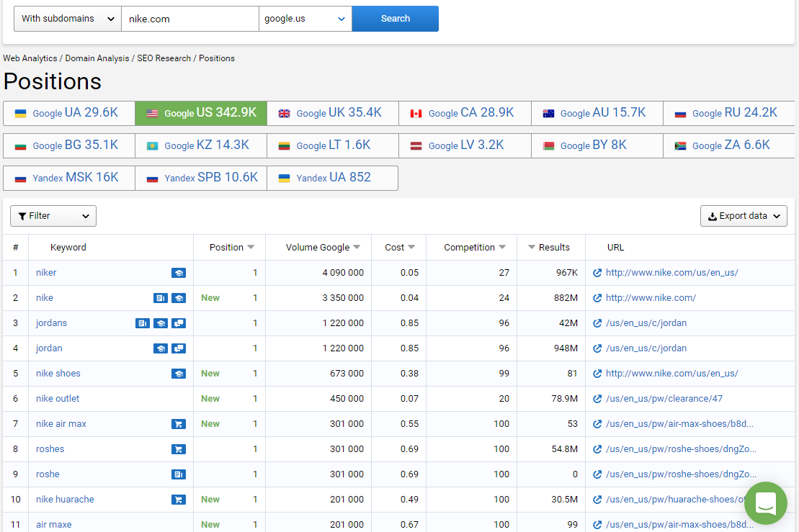Click the graduation cap icon beside niker
799x532 pixels.
[x=178, y=273]
